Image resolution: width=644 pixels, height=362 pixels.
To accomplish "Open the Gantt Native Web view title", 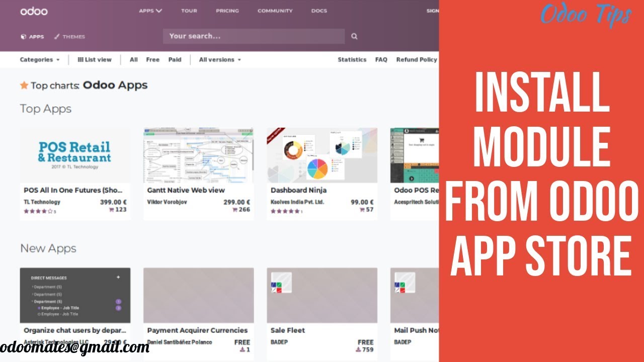I will tap(186, 190).
